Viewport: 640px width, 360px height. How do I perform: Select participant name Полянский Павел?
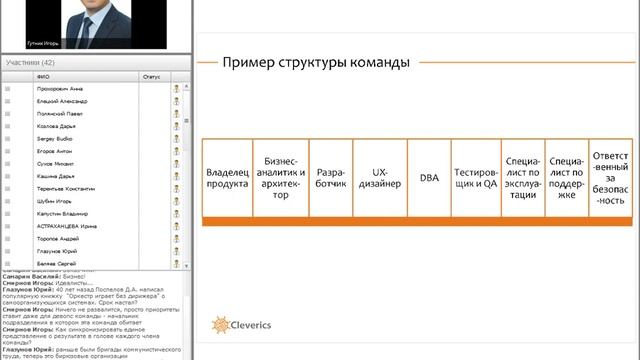coord(60,114)
